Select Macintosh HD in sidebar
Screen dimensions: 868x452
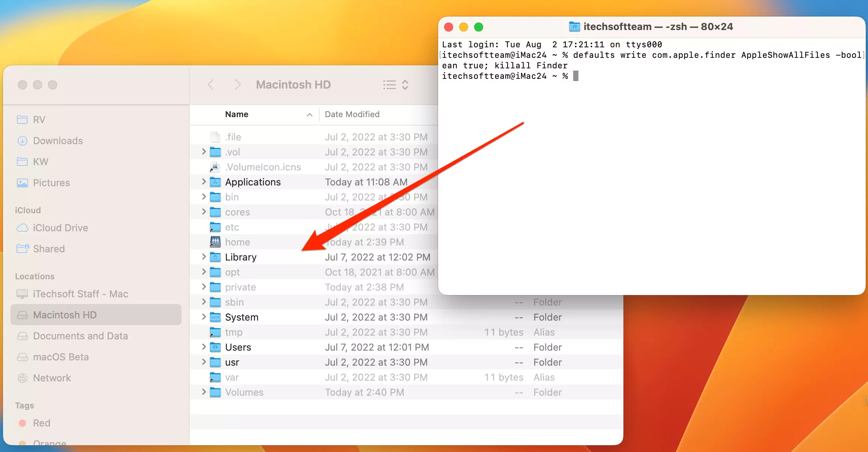[96, 315]
